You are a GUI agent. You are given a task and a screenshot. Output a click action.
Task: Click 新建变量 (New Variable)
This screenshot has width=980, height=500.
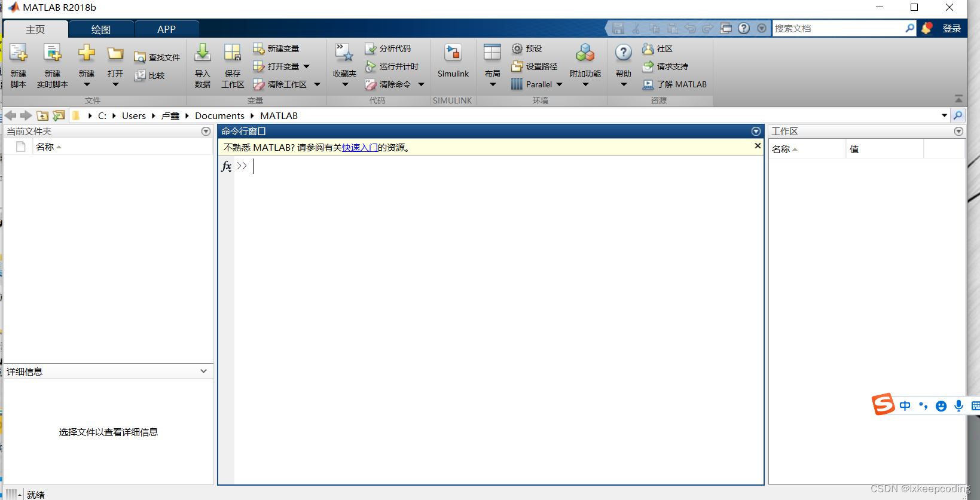pos(276,48)
